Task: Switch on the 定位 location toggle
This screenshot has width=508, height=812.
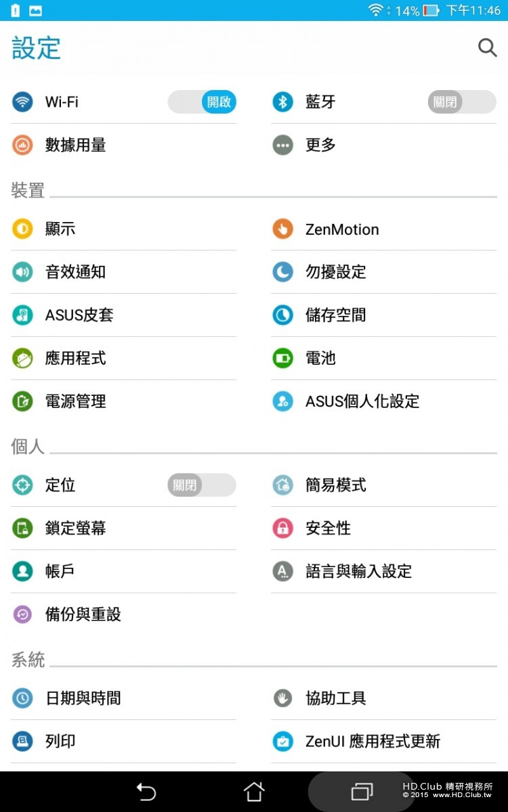Action: 201,485
